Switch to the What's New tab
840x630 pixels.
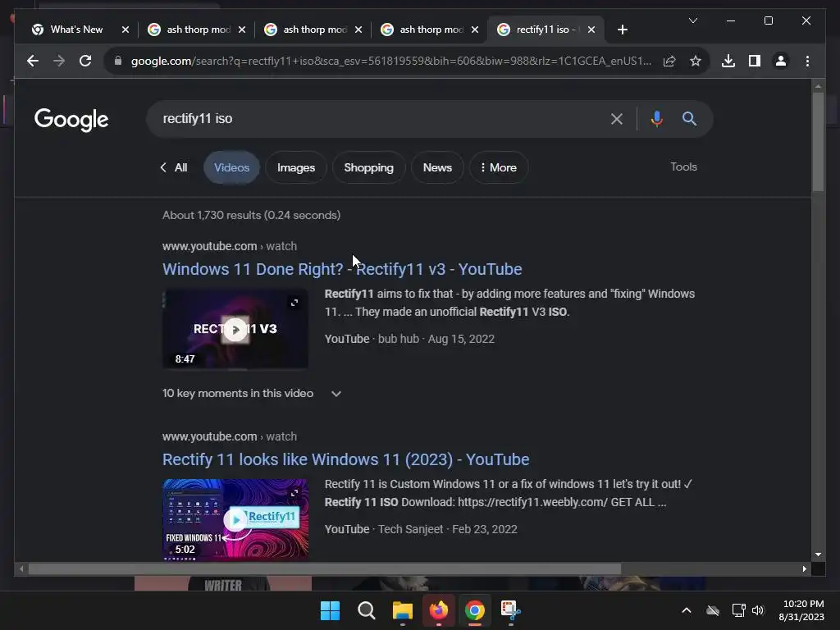point(75,30)
